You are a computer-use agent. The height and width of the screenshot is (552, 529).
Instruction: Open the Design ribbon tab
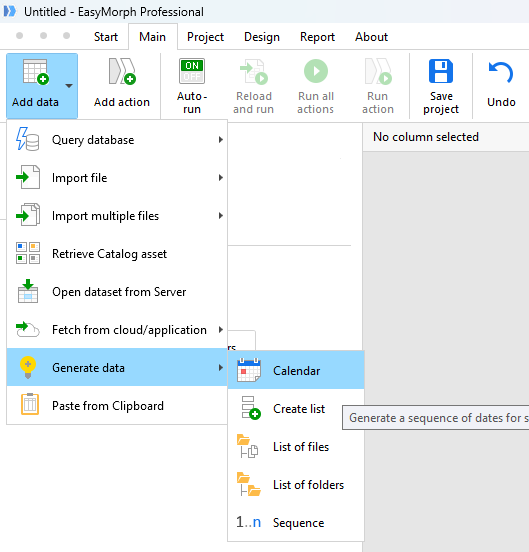262,37
